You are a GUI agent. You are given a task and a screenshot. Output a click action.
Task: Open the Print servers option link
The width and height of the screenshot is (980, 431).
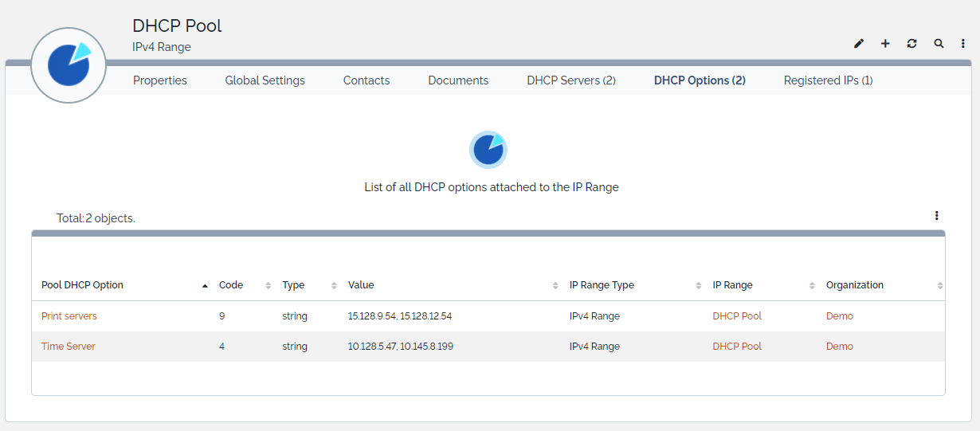(69, 316)
